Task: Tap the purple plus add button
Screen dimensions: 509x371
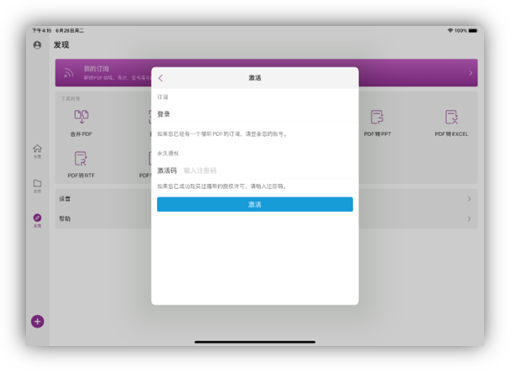Action: tap(37, 321)
